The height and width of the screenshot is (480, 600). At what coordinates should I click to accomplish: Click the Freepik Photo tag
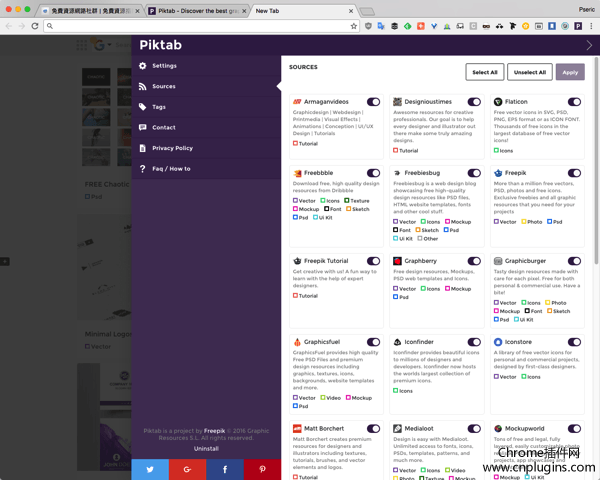(x=532, y=222)
